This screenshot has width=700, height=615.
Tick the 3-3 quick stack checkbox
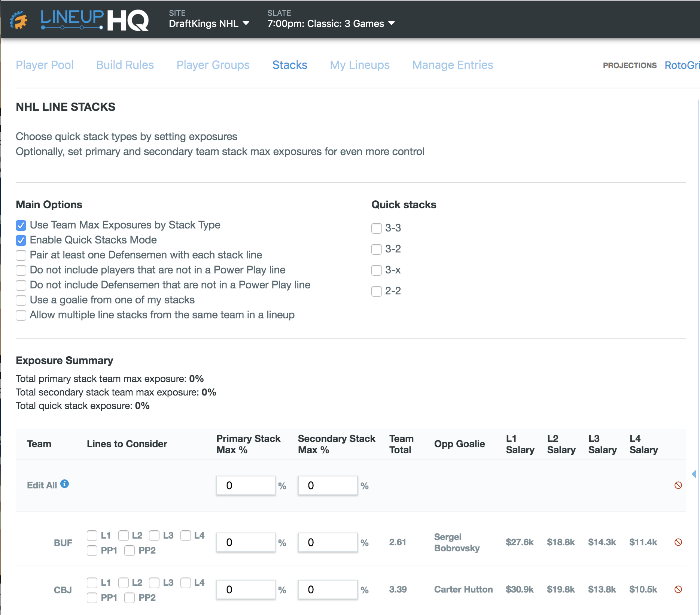377,228
